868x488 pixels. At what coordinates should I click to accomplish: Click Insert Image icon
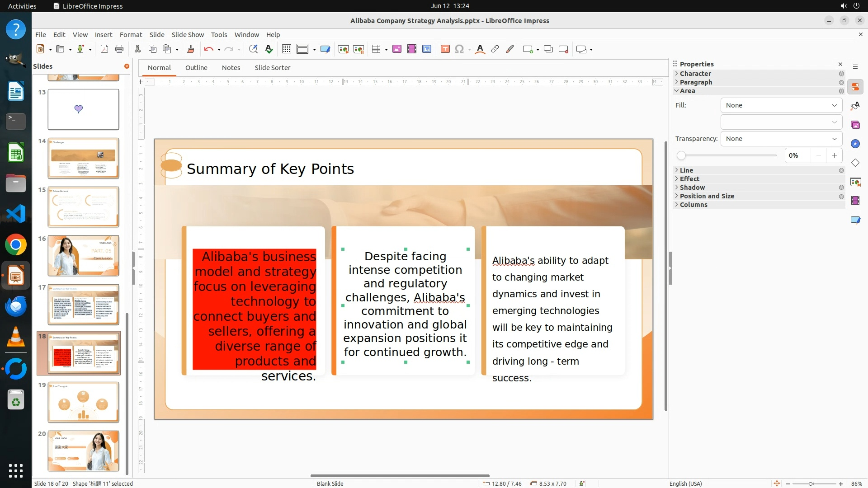click(397, 49)
